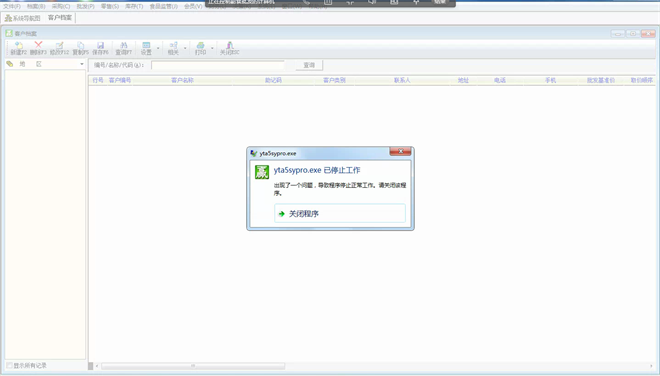The image size is (660, 376).
Task: Open the 档案(B) menu
Action: [36, 6]
